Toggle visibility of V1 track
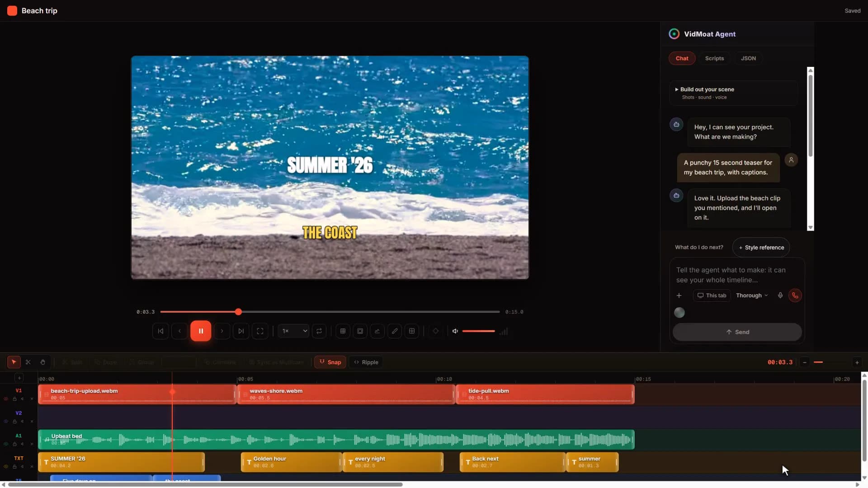The height and width of the screenshot is (488, 868). click(6, 399)
